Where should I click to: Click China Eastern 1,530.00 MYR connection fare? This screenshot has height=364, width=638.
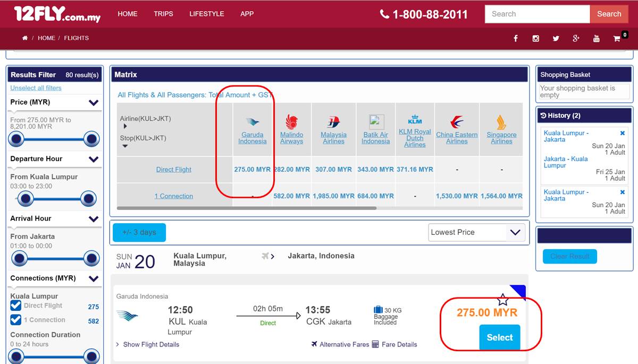(457, 196)
